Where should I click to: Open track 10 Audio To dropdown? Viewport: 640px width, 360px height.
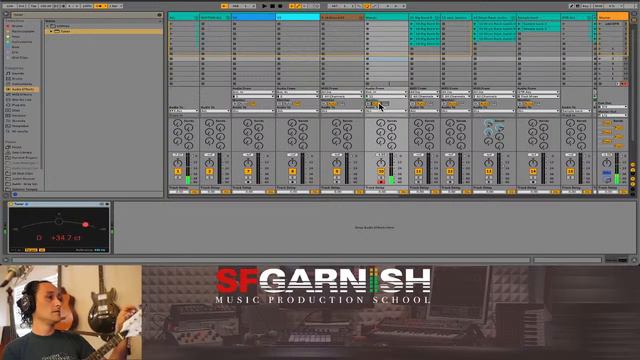point(386,111)
